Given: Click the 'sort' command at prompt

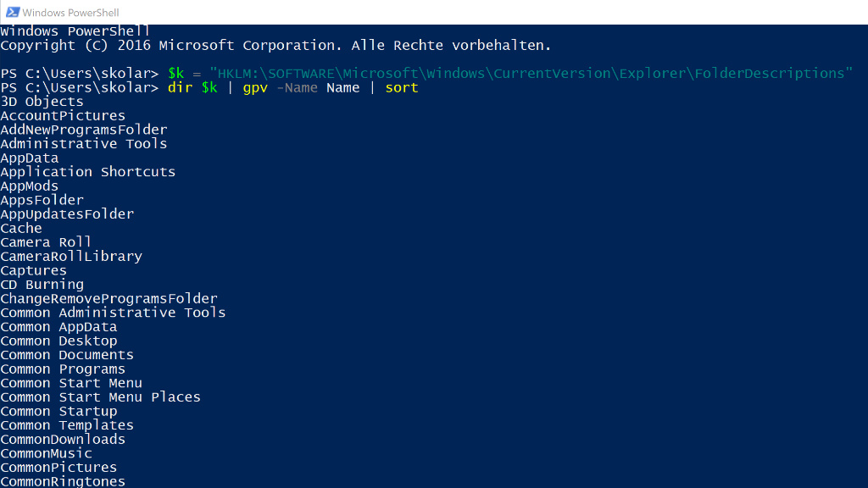Looking at the screenshot, I should tap(402, 88).
